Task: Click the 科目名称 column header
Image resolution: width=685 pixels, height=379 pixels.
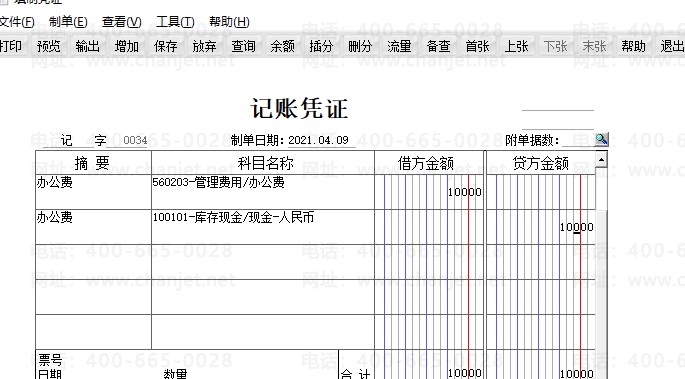Action: (265, 163)
